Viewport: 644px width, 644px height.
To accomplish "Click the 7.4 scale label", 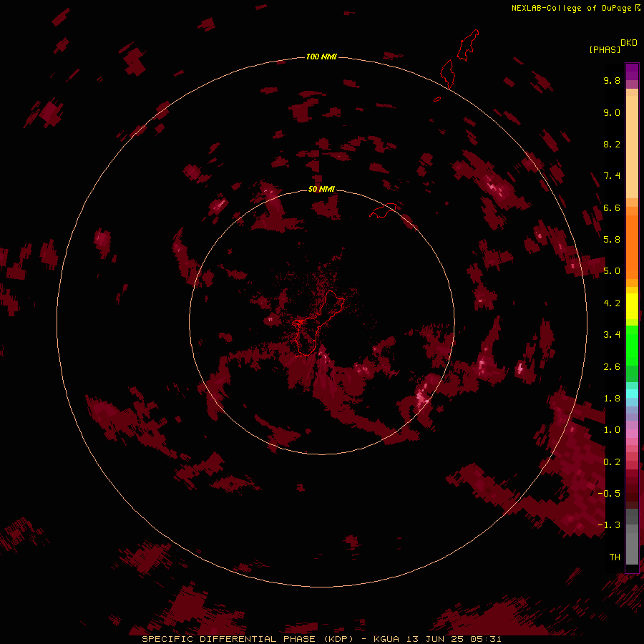I will click(x=612, y=176).
